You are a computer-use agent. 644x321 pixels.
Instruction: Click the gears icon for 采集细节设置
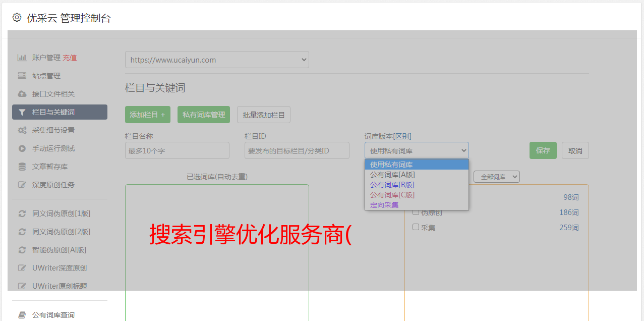coord(22,130)
